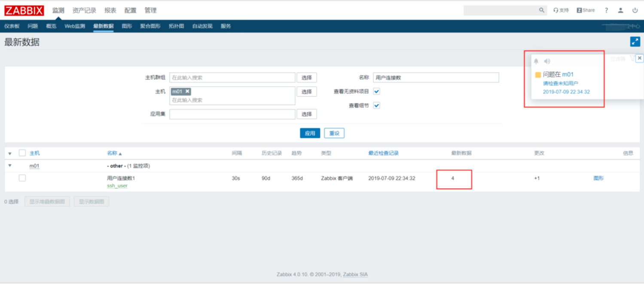Select 最新数据 submenu tab
644x284 pixels.
coord(104,26)
